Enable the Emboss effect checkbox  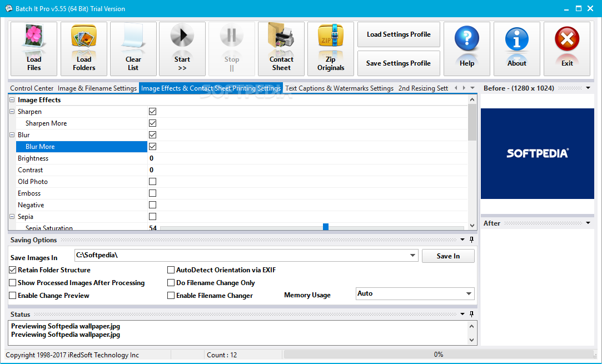(x=152, y=193)
